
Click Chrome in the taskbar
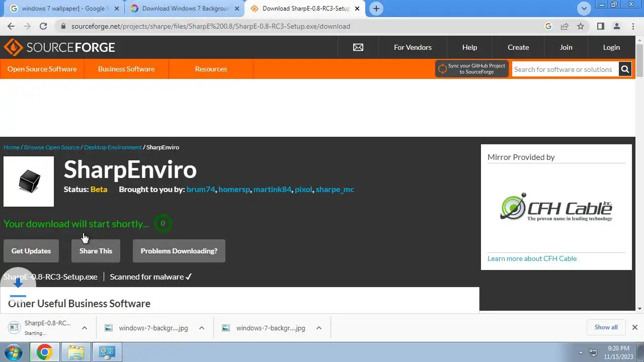point(44,352)
